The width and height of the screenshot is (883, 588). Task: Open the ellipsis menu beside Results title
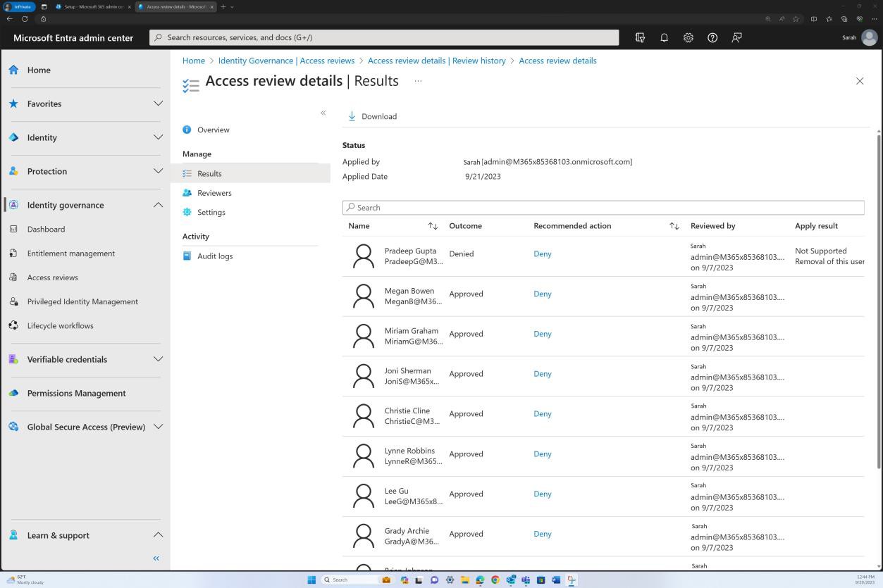click(x=417, y=80)
